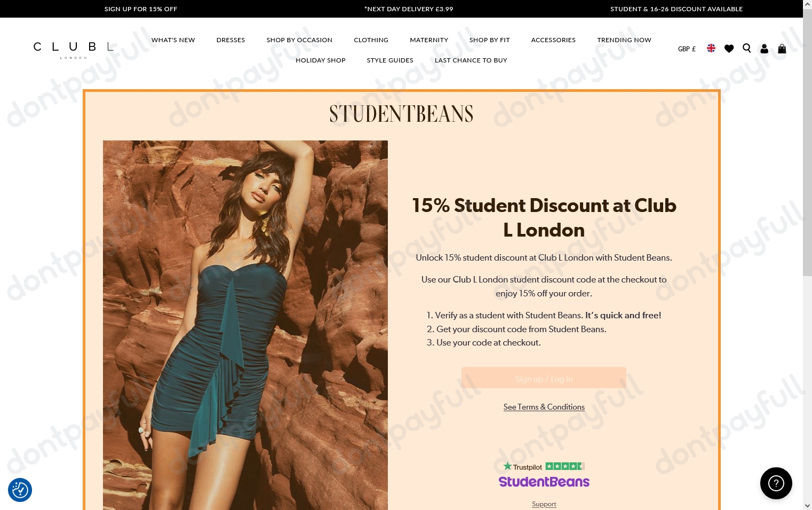The width and height of the screenshot is (812, 510).
Task: Click Sign Up For 15% Off banner
Action: tap(141, 9)
